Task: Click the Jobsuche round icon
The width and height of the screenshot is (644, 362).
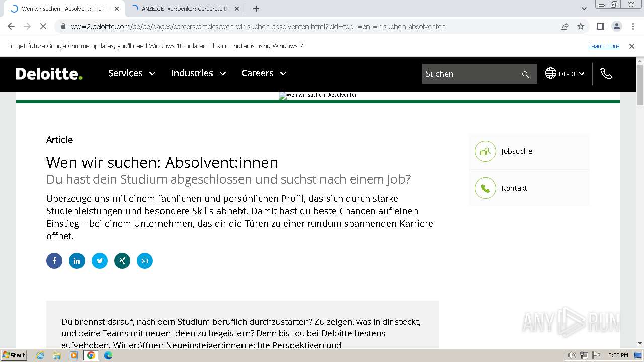Action: (x=486, y=151)
